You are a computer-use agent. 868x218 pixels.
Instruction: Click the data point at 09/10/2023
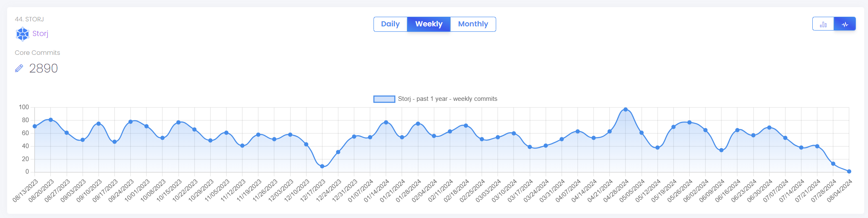point(99,124)
